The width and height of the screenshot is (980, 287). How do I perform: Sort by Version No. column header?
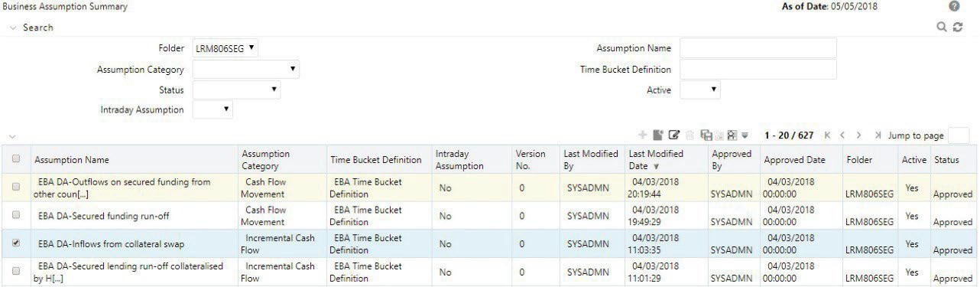pyautogui.click(x=531, y=160)
